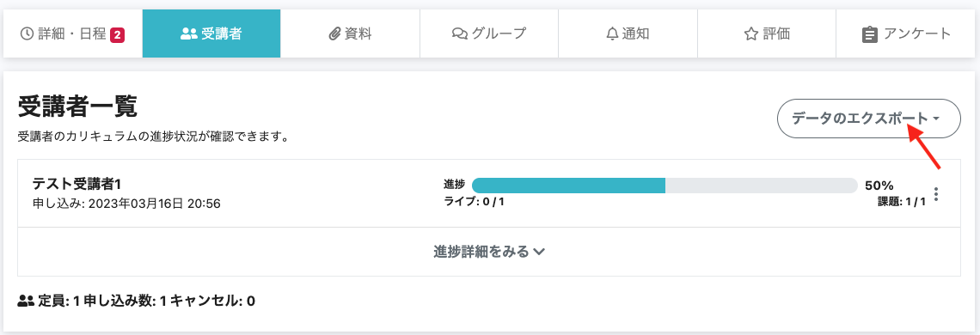Switch to the 通知 tab
Viewport: 980px width, 335px height.
click(628, 33)
